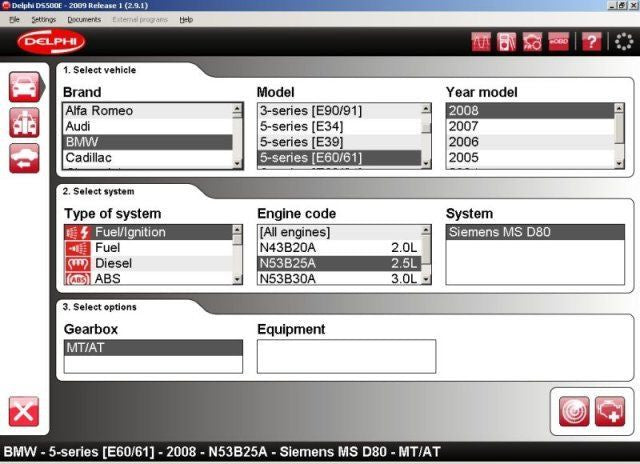Image resolution: width=640 pixels, height=464 pixels.
Task: Open the diagnostic device icon in toolbar
Action: (x=507, y=42)
